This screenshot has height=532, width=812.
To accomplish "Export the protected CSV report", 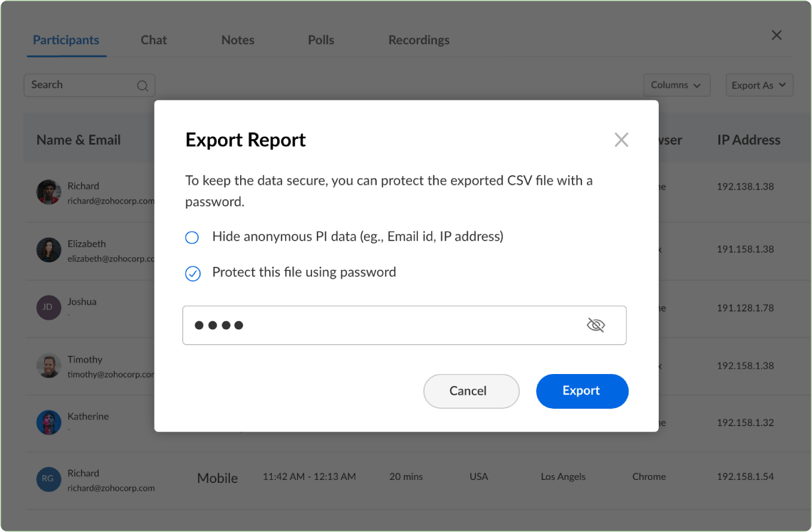I will point(581,391).
